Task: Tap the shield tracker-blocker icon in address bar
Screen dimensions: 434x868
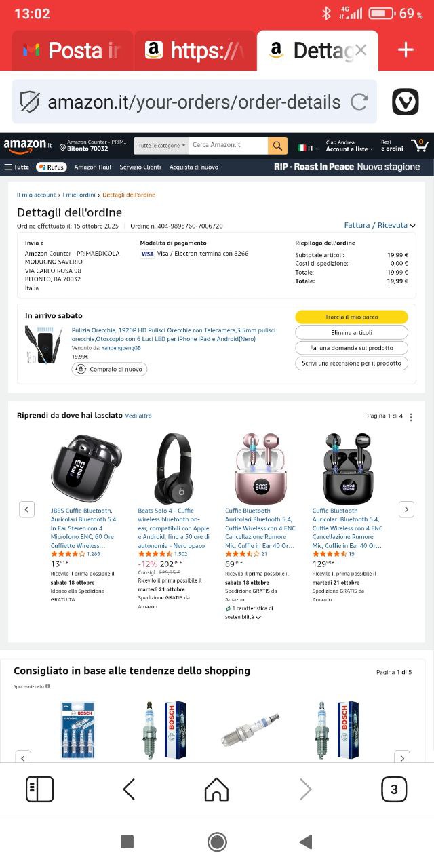Action: click(30, 102)
